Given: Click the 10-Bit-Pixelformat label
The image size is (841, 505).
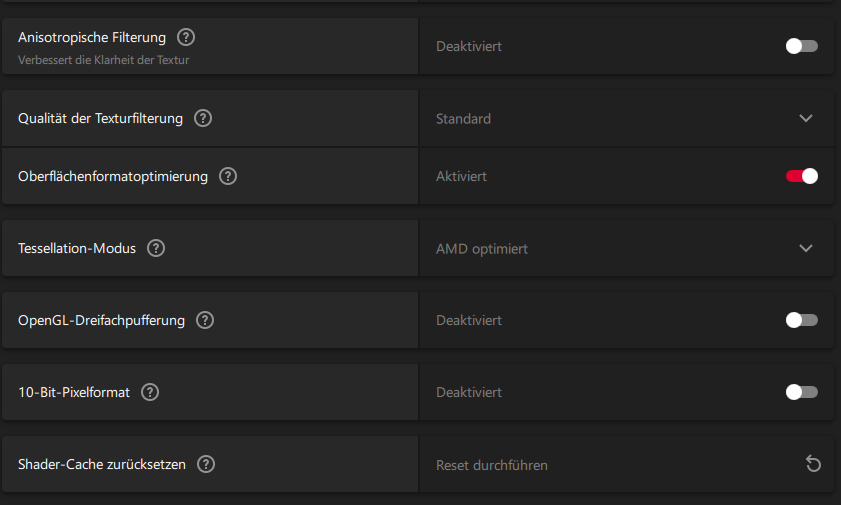Looking at the screenshot, I should (x=74, y=393).
